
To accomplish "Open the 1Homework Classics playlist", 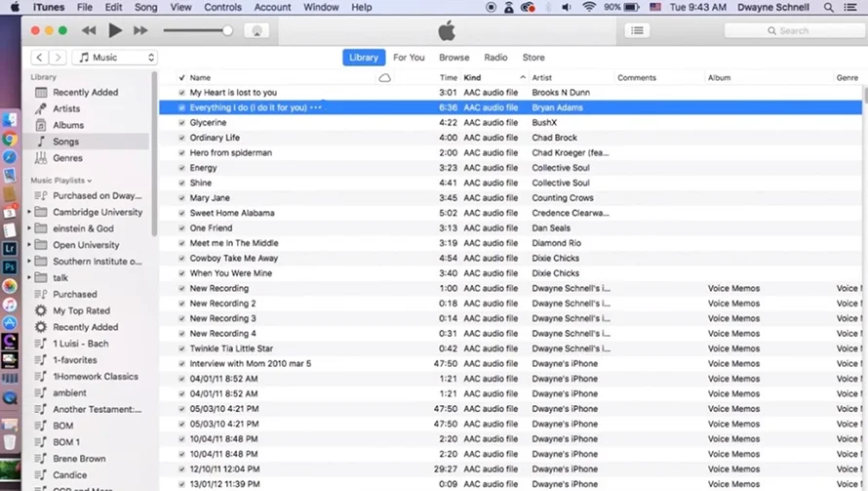I will click(x=96, y=376).
